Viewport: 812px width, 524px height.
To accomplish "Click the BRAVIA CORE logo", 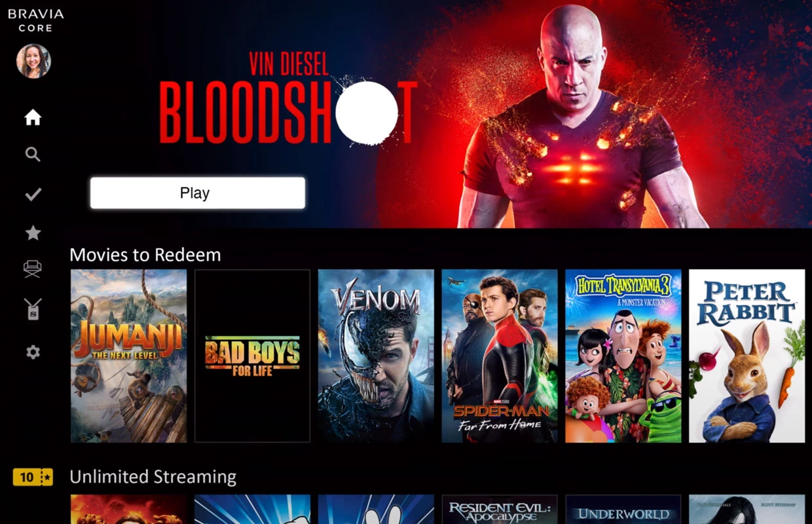I will pos(35,20).
